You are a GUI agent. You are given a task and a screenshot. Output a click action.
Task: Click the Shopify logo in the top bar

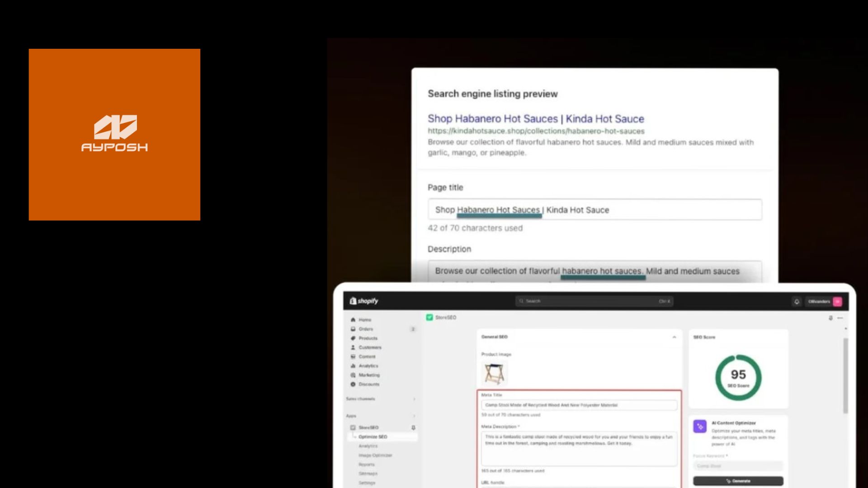(x=364, y=301)
